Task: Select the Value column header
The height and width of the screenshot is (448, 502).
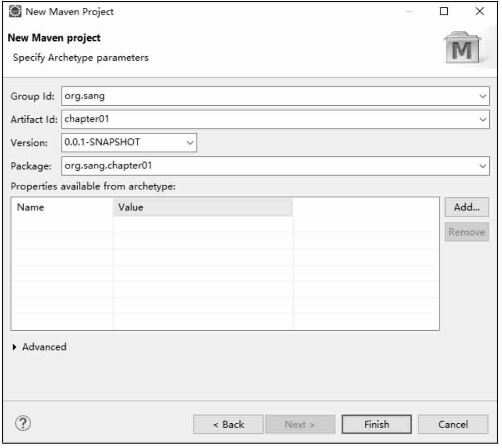Action: (x=203, y=208)
